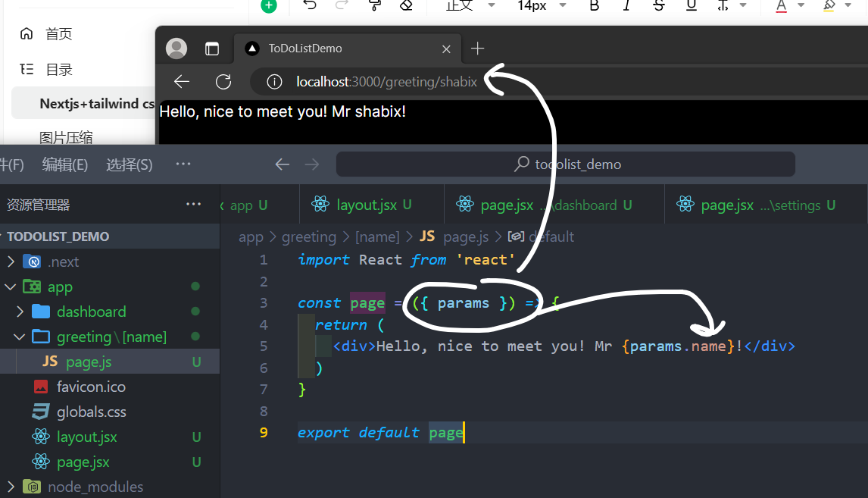The width and height of the screenshot is (868, 498).
Task: Open the browser tab actions panel icon
Action: (x=212, y=49)
